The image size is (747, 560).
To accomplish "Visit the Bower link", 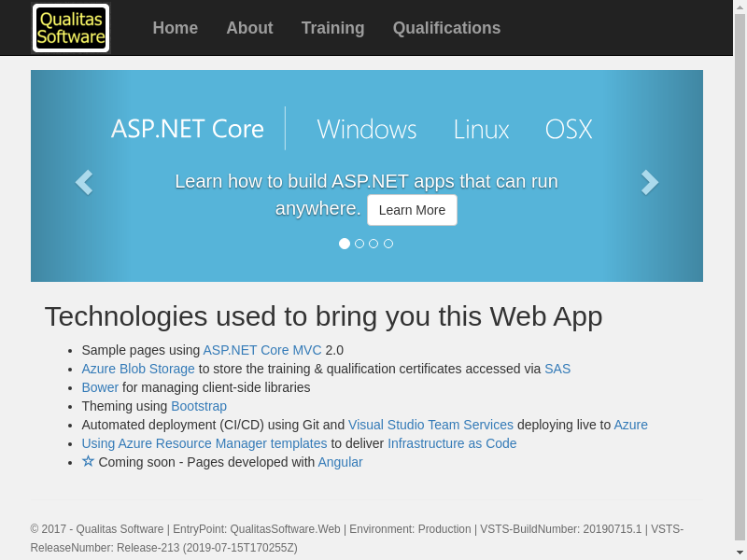I will [x=100, y=387].
